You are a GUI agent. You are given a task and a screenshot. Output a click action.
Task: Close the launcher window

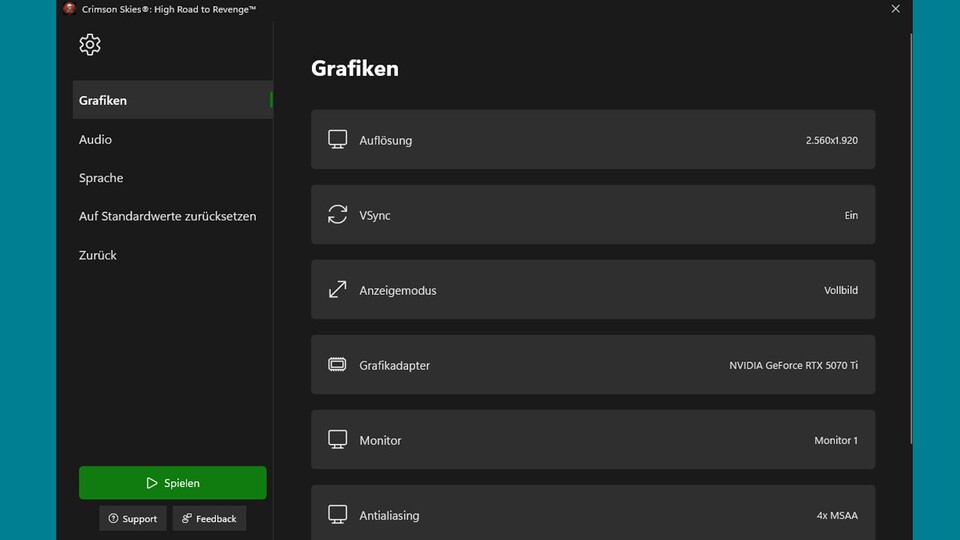[x=896, y=9]
